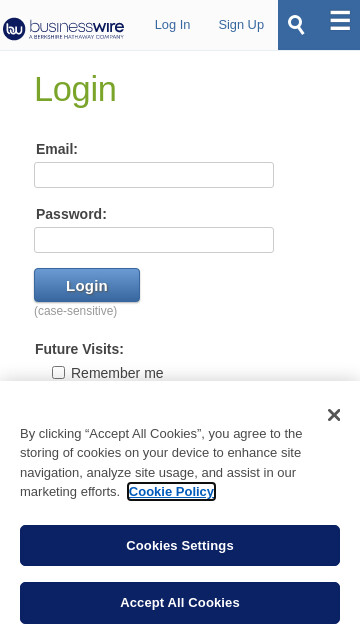This screenshot has width=360, height=640.
Task: Select the Sign Up header link
Action: coord(241,25)
